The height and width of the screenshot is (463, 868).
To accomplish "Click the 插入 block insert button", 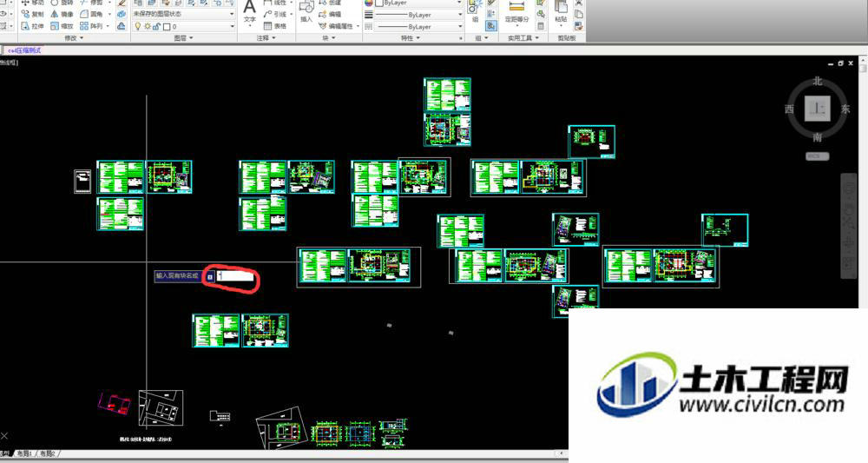I will [306, 12].
